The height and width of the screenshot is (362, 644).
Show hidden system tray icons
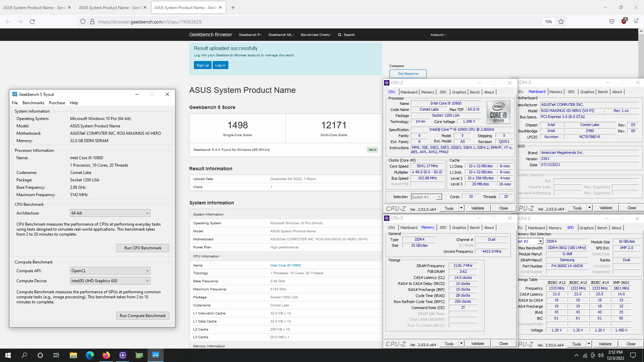(576, 355)
